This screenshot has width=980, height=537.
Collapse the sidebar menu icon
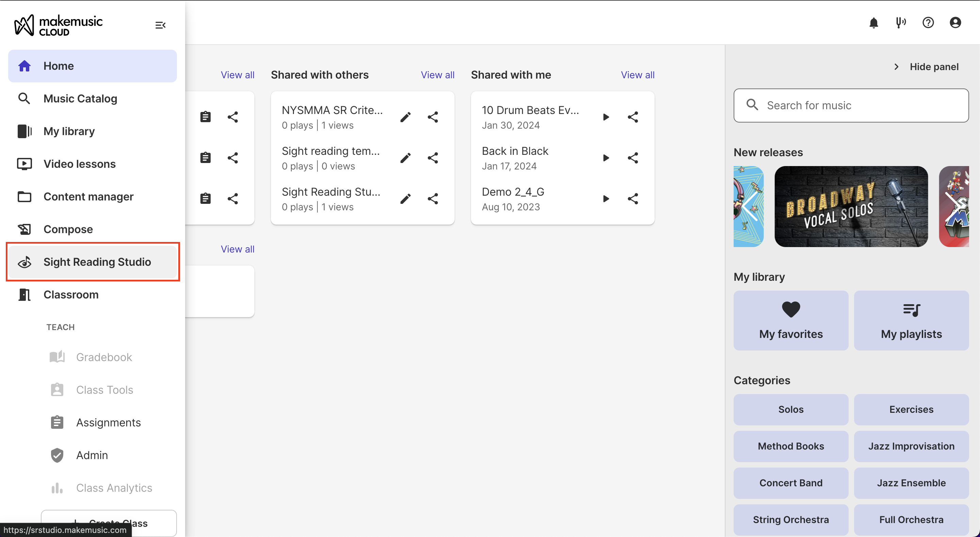point(160,25)
